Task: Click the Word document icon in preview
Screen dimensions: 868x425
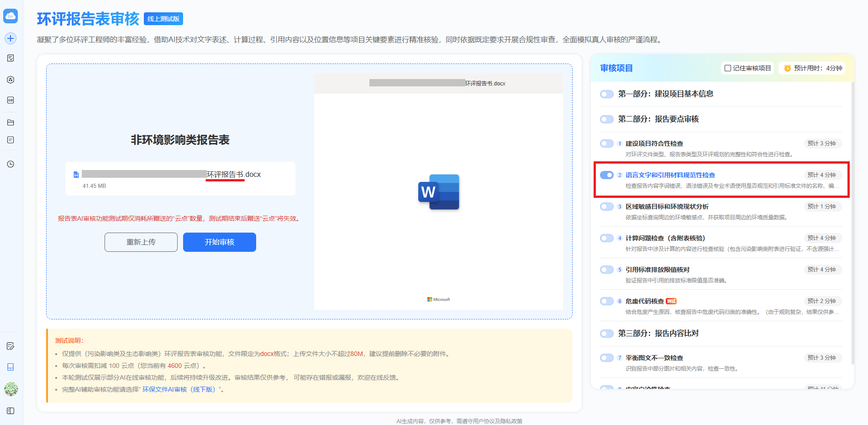Action: [438, 192]
